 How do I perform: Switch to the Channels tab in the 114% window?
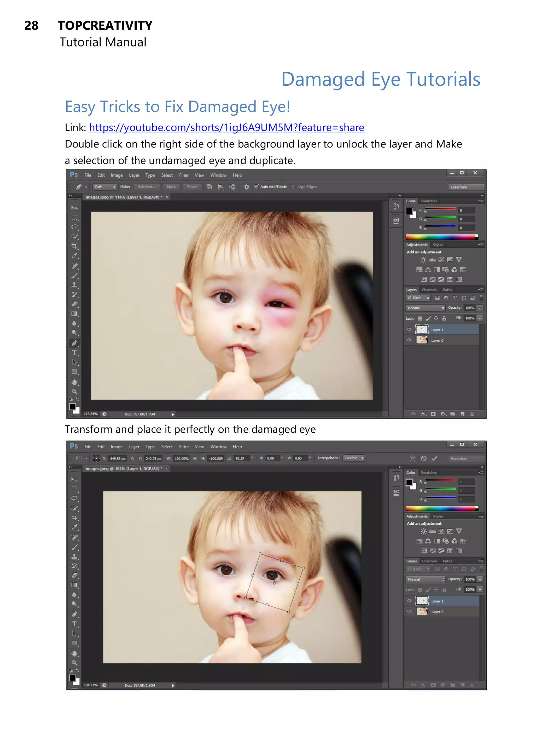point(429,290)
